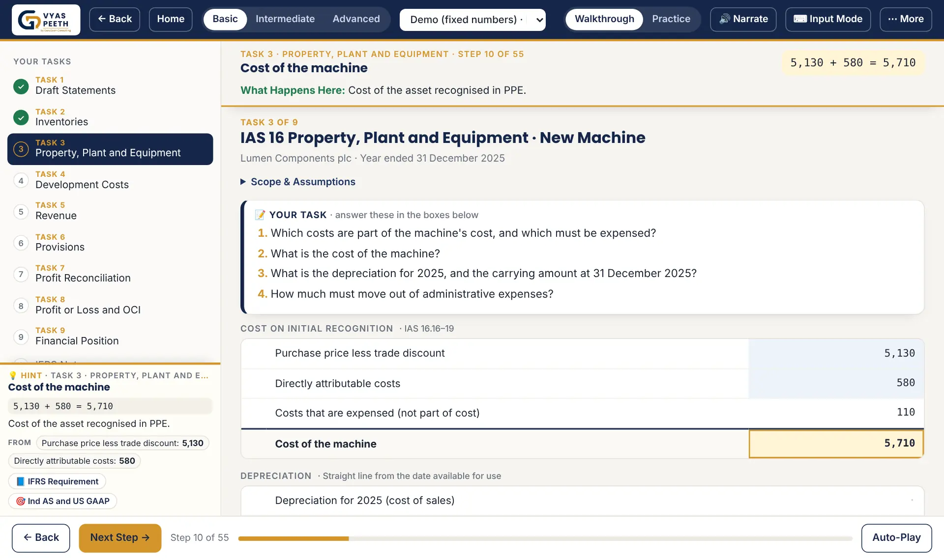Open Input Mode

[x=828, y=19]
